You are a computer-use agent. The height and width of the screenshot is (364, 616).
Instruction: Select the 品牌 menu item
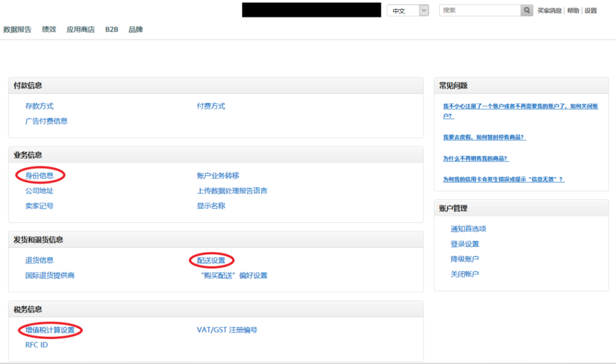(x=135, y=29)
